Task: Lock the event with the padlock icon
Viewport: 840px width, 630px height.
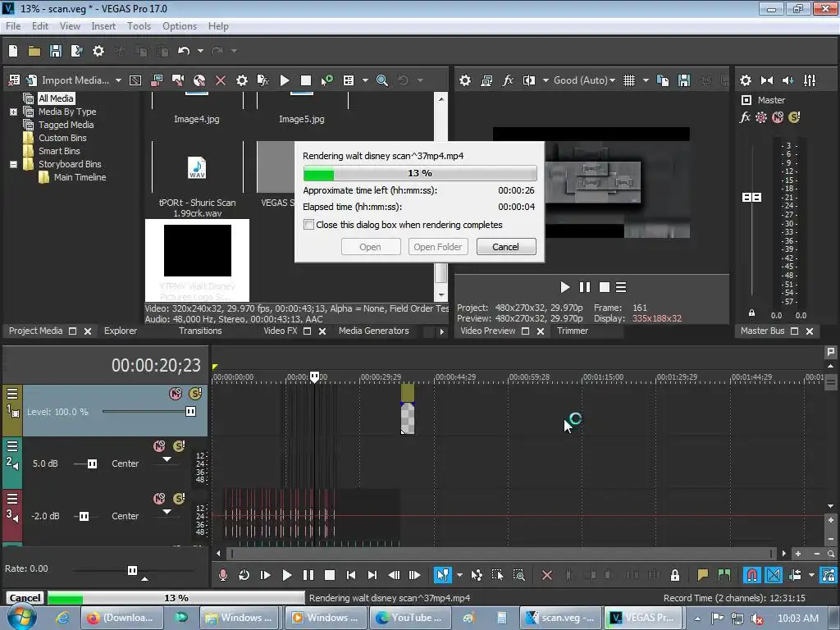Action: click(x=675, y=575)
